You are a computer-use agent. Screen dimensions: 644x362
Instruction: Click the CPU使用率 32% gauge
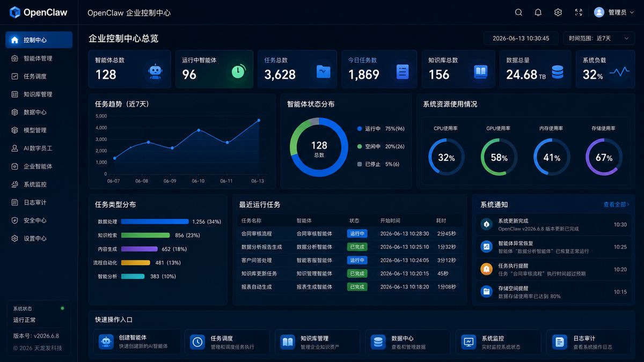[x=446, y=157]
